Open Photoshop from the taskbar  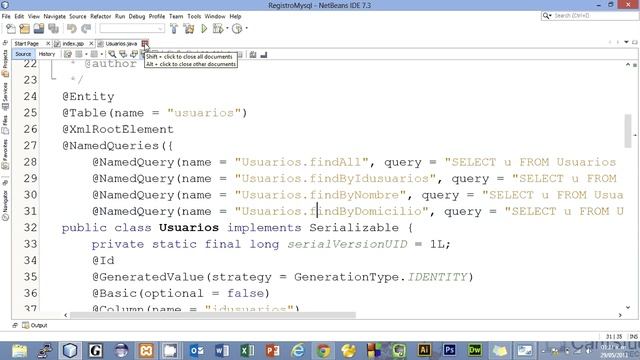(449, 350)
